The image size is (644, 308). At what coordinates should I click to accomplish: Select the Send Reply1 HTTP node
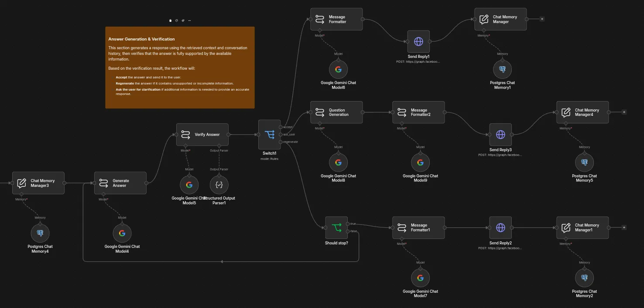tap(418, 41)
